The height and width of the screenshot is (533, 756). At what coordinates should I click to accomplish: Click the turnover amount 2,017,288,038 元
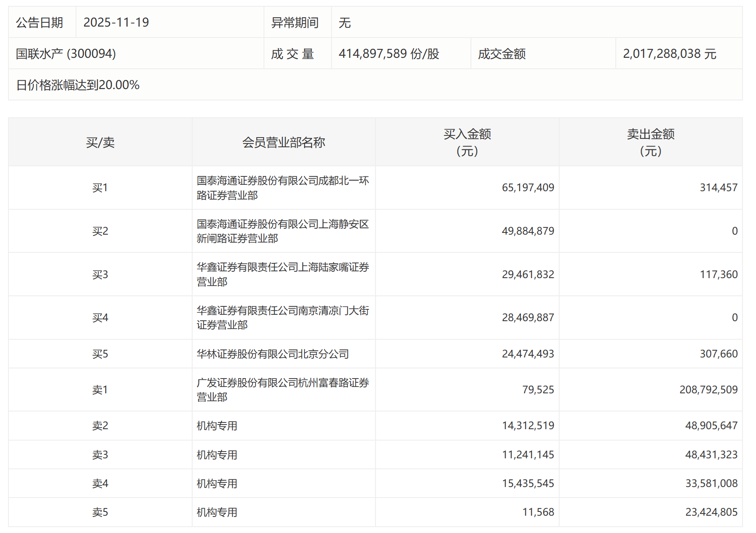coord(669,54)
